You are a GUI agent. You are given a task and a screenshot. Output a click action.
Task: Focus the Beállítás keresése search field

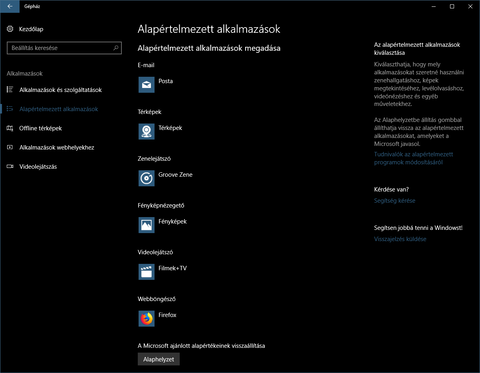(x=64, y=48)
